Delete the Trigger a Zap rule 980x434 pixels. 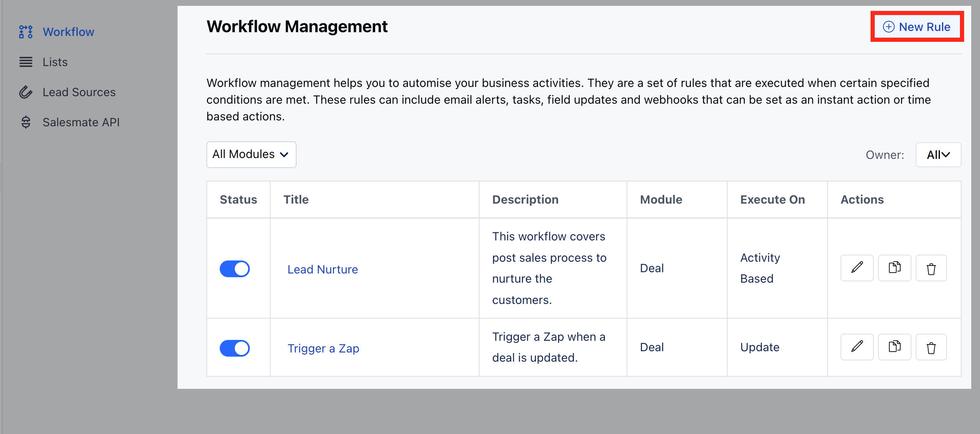(x=931, y=347)
